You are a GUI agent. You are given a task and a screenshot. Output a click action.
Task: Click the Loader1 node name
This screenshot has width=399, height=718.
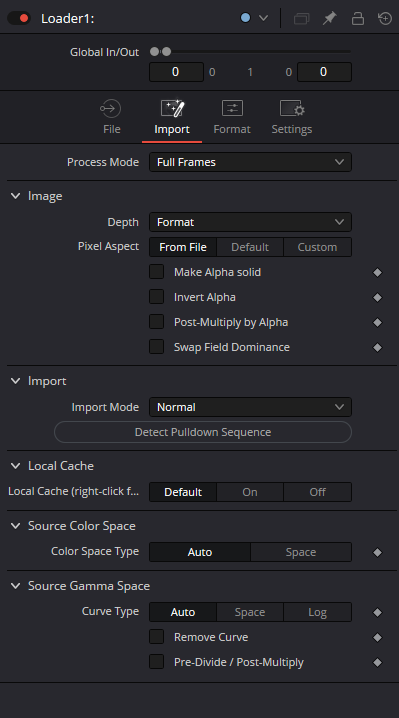(x=68, y=19)
